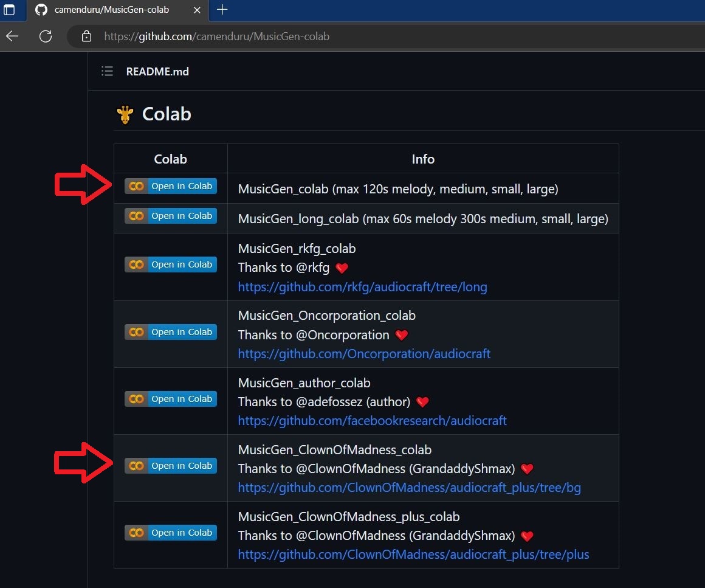View site security lock info
The image size is (705, 588).
click(x=86, y=36)
